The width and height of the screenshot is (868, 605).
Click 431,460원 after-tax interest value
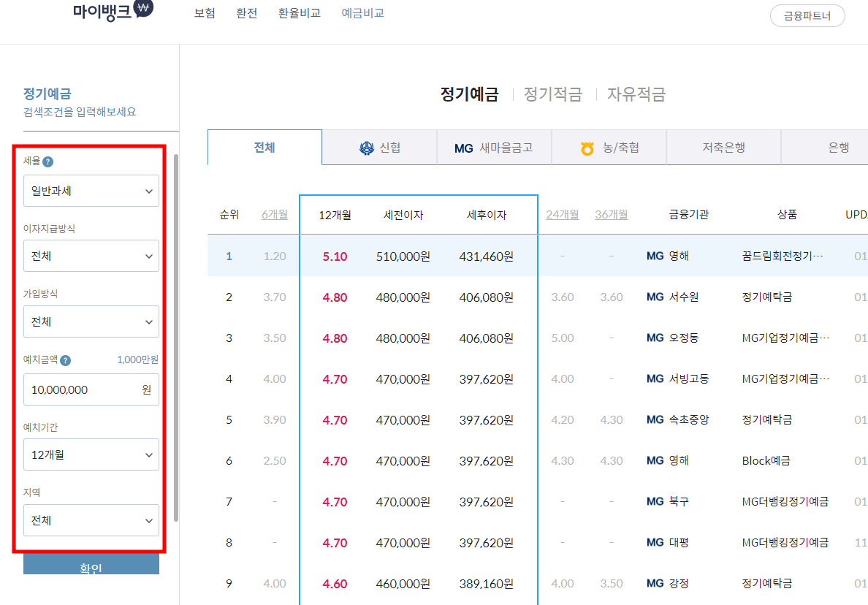coord(486,256)
